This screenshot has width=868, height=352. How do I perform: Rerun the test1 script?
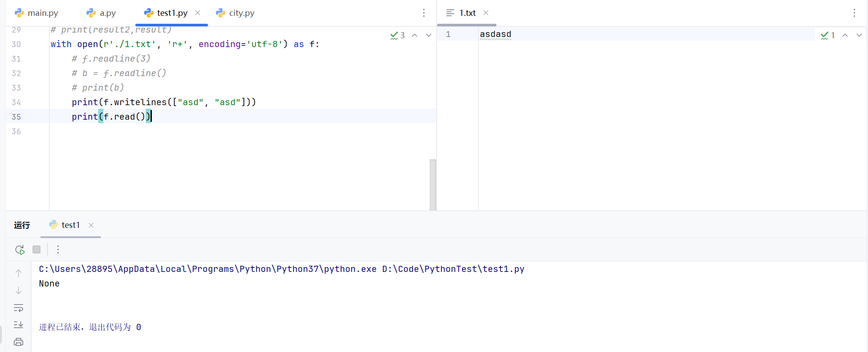(x=20, y=250)
